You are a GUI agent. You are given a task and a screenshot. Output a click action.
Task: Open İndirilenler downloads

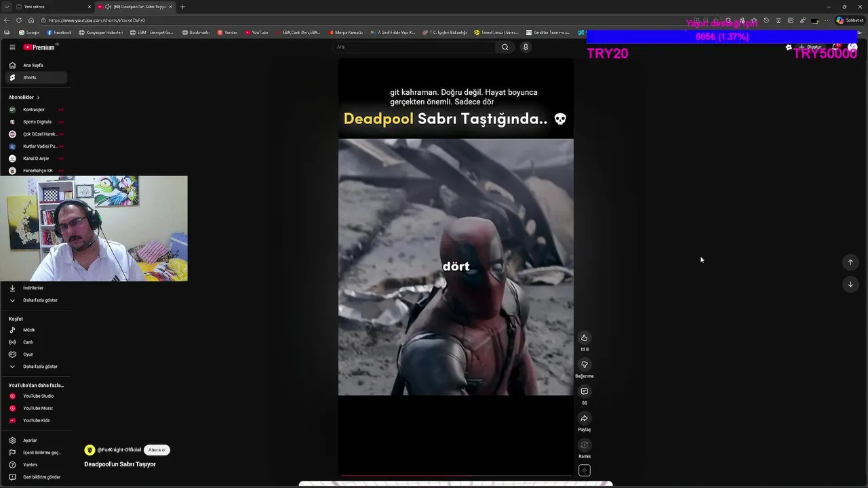tap(35, 288)
